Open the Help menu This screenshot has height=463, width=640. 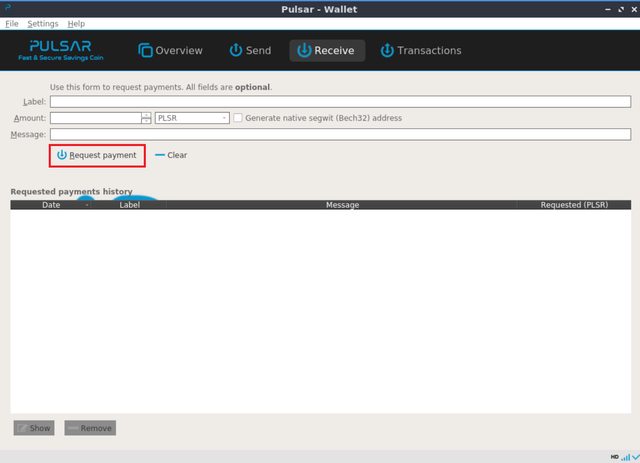coord(76,24)
